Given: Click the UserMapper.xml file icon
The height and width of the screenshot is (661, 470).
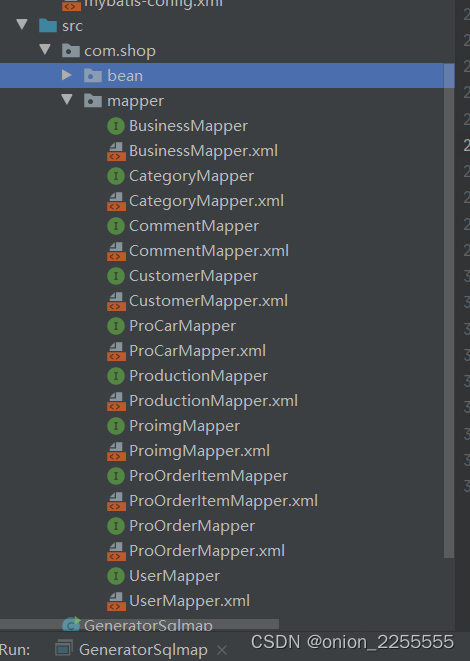Looking at the screenshot, I should (116, 601).
